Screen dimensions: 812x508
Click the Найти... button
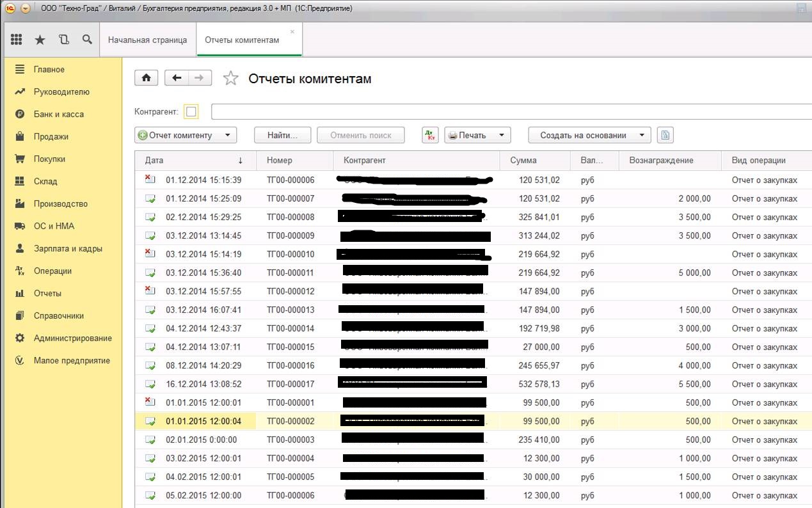pos(282,135)
